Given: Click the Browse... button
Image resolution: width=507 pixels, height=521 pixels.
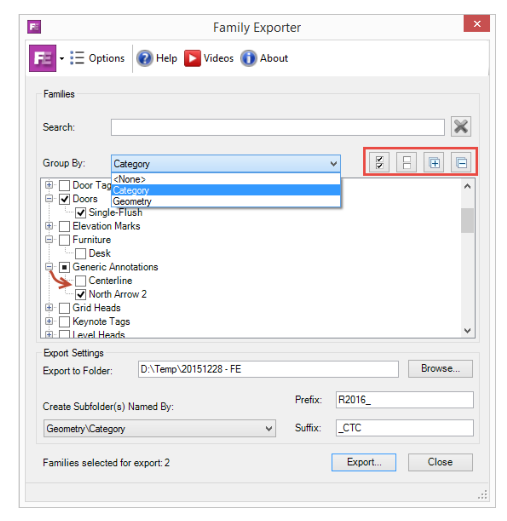Looking at the screenshot, I should [x=440, y=369].
